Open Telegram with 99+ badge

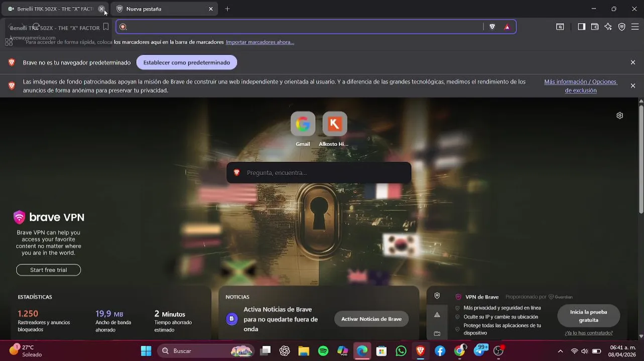(x=480, y=350)
